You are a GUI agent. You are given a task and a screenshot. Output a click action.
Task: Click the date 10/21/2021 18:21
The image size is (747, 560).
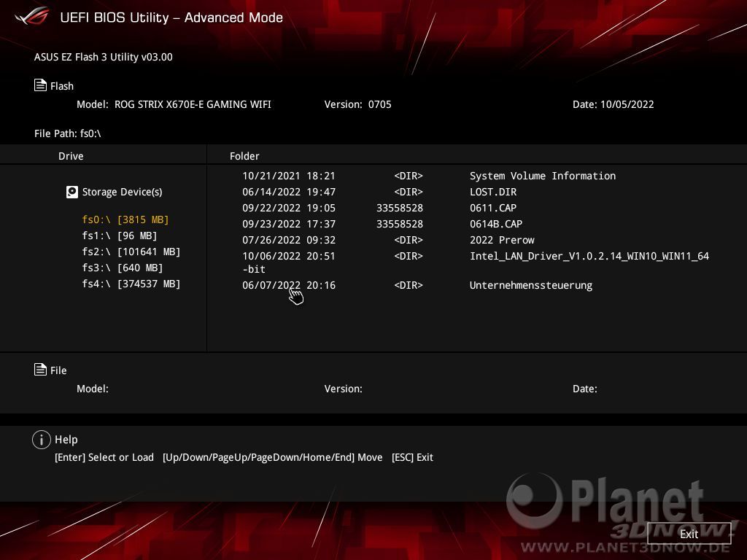click(289, 176)
